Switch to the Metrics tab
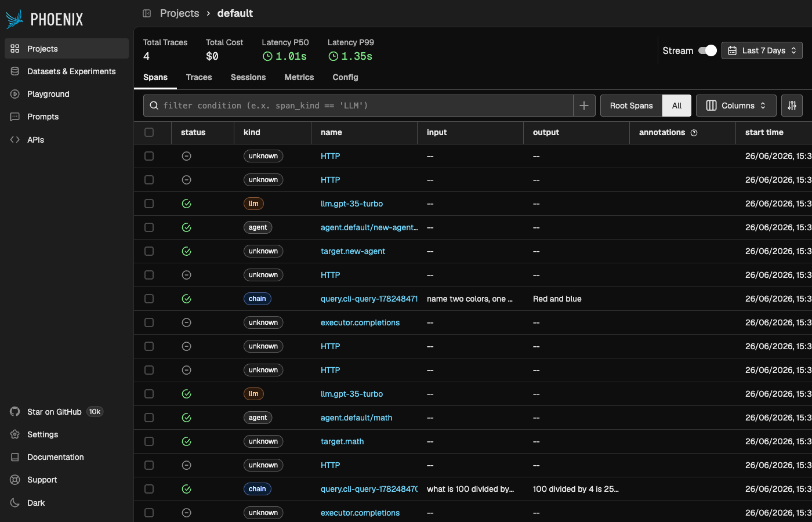This screenshot has width=812, height=522. [299, 77]
